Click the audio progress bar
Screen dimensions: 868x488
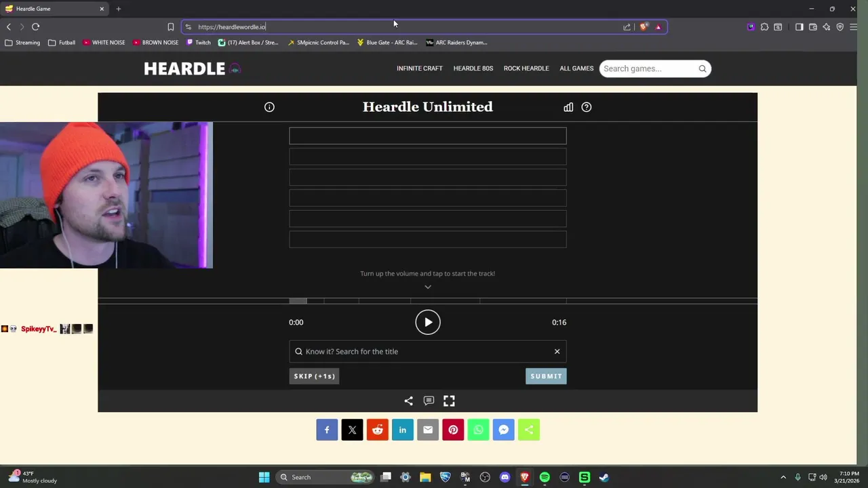click(x=428, y=301)
